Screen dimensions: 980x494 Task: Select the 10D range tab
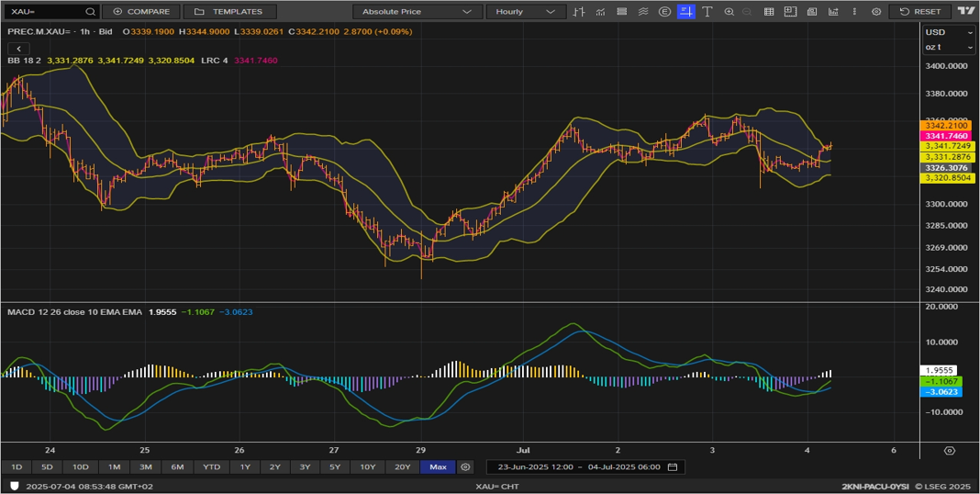coord(80,467)
